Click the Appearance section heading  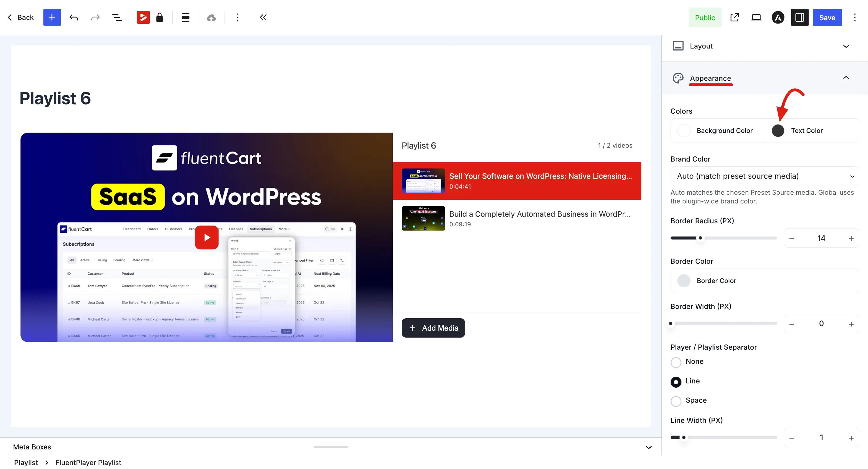point(710,78)
